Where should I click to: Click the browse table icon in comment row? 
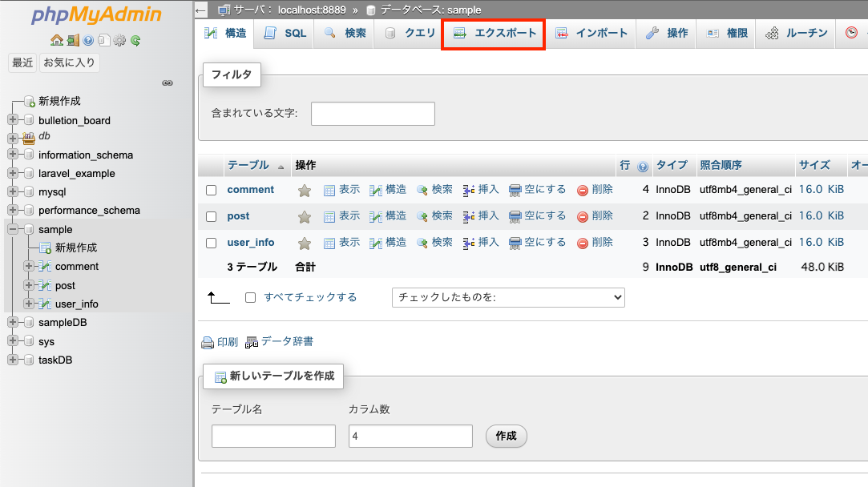[x=329, y=191]
